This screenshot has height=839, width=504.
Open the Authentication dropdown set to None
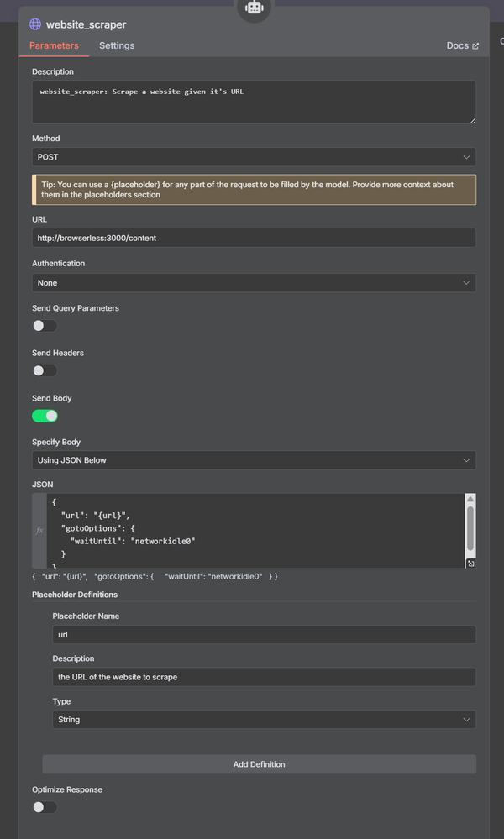click(x=252, y=283)
